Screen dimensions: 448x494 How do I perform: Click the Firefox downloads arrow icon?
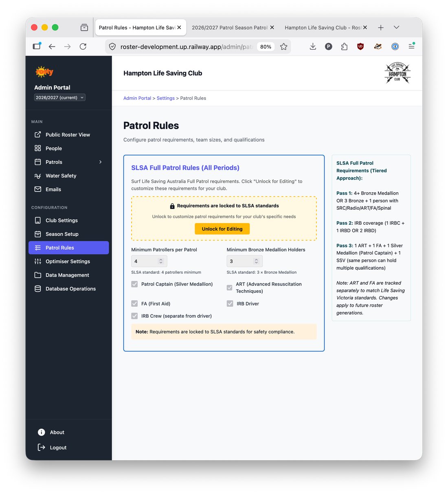313,47
